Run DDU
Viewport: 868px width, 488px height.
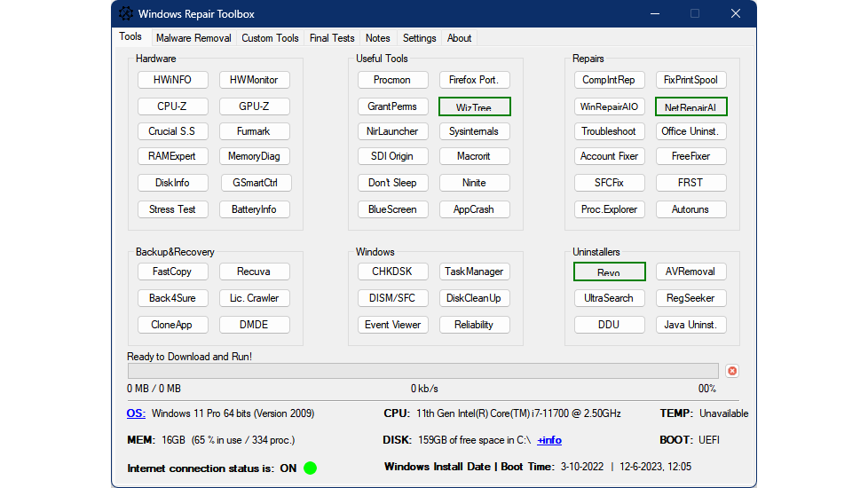pos(610,324)
